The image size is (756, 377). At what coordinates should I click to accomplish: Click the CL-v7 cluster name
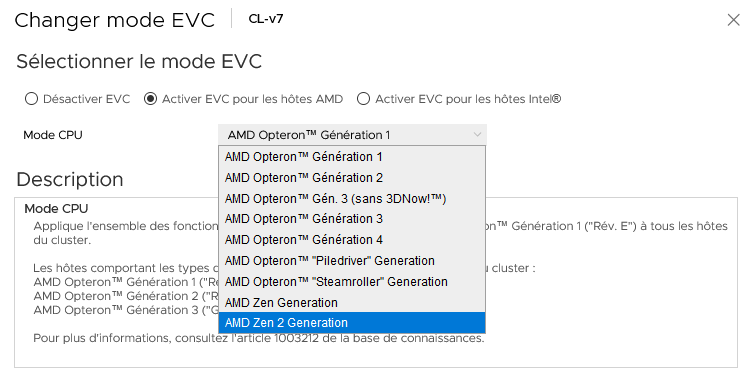[x=266, y=19]
